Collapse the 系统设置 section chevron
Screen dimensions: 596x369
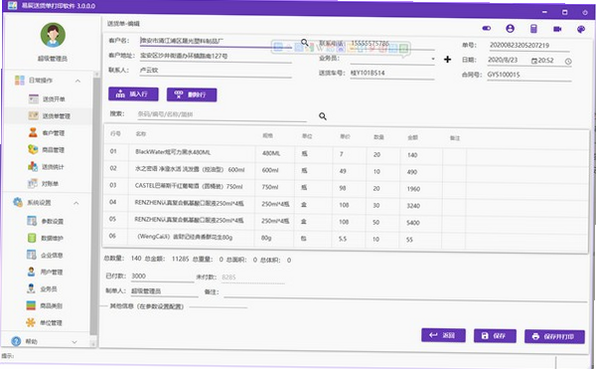point(76,203)
